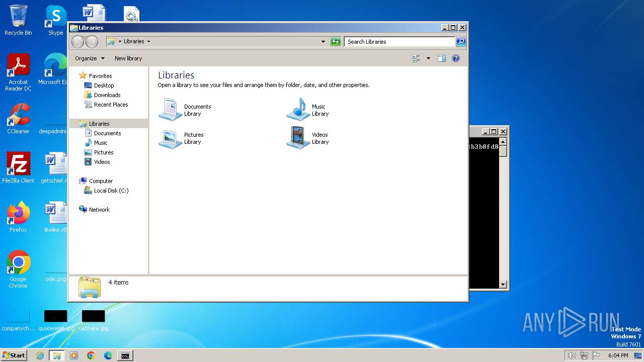Image resolution: width=644 pixels, height=362 pixels.
Task: Click New library button
Action: coord(128,58)
